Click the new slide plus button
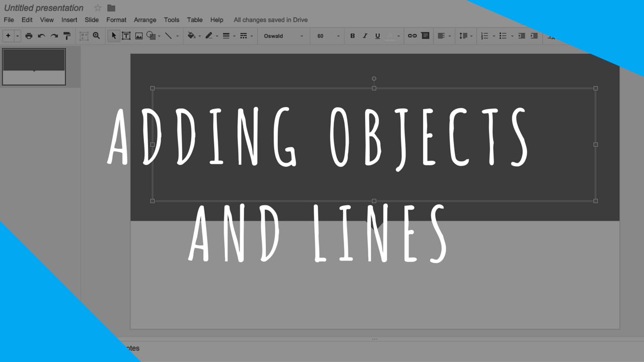The width and height of the screenshot is (644, 362). pos(8,36)
